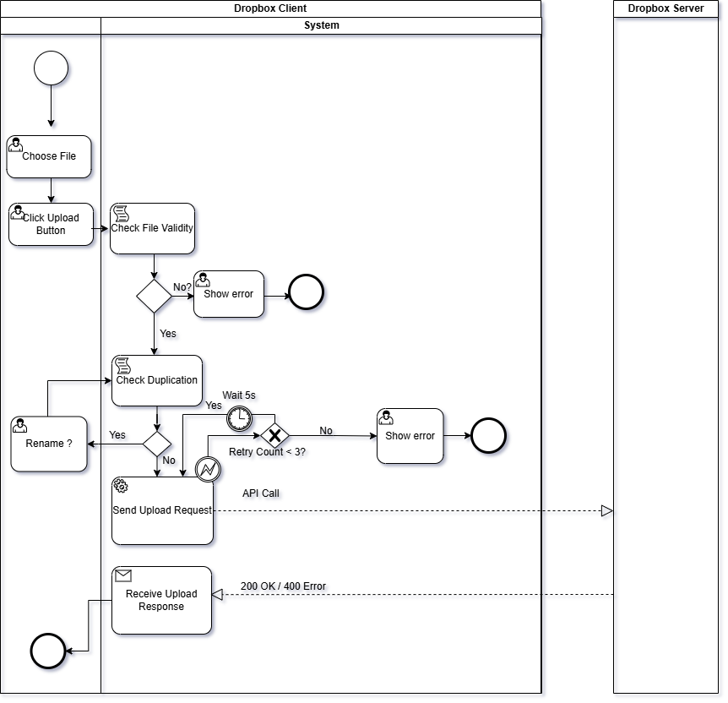The height and width of the screenshot is (703, 728).
Task: Click the Show error task after Retry Count gateway
Action: tap(410, 436)
